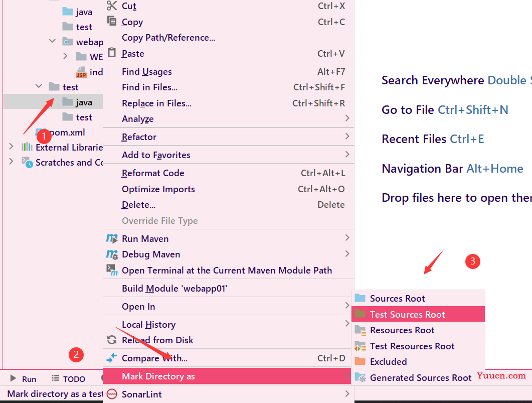Viewport: 532px width, 403px height.
Task: Click the Cut scissors icon
Action: point(112,6)
